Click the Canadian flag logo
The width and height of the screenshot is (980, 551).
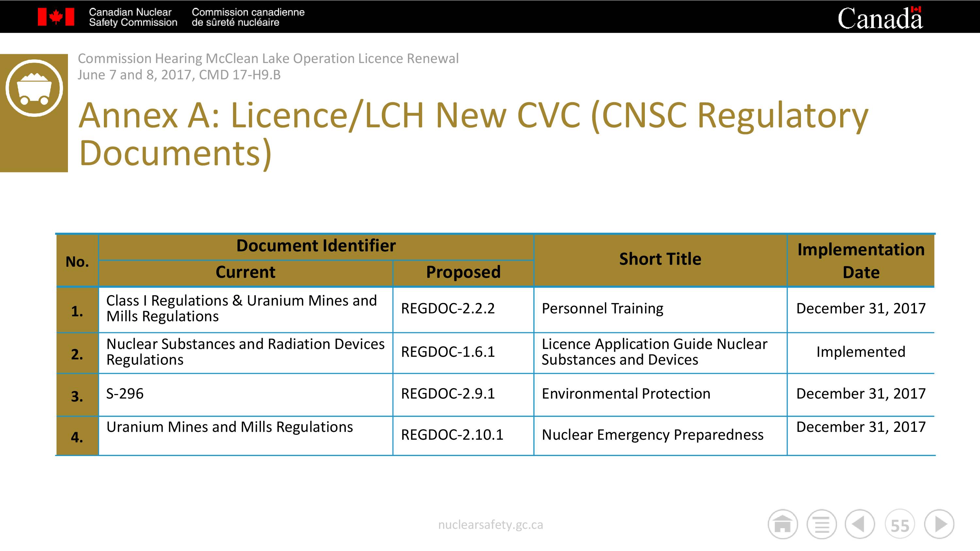click(x=56, y=17)
